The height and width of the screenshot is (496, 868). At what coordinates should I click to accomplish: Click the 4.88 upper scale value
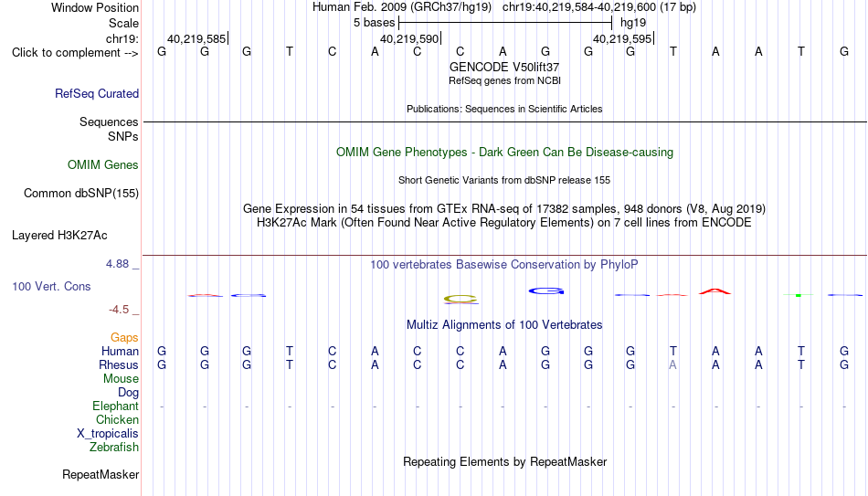click(117, 264)
